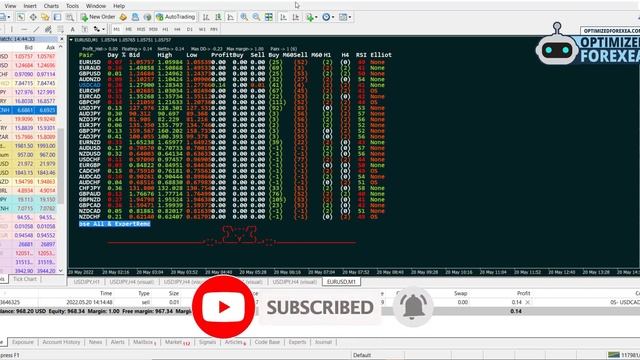Open the Market Watch window icon
640x360 pixels.
point(20,17)
